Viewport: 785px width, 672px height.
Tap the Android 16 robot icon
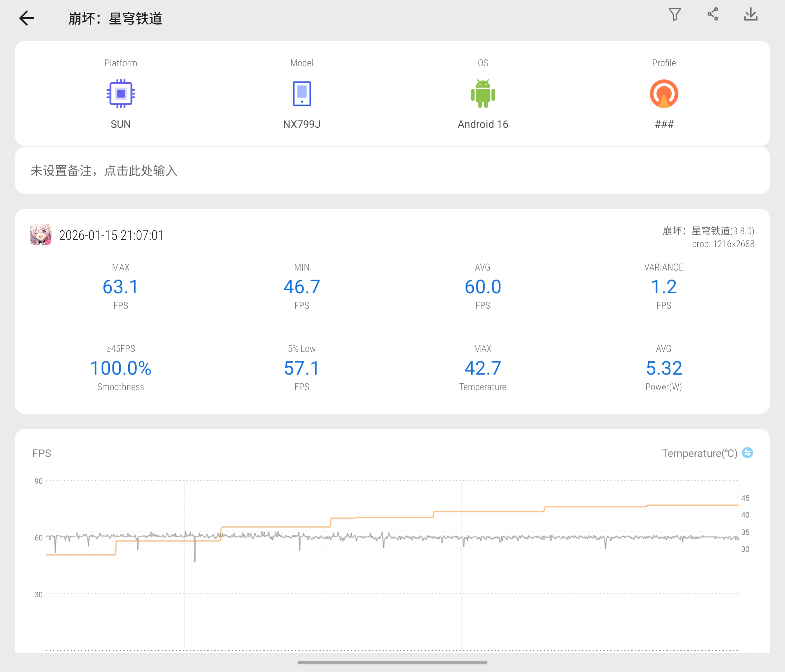click(x=483, y=93)
